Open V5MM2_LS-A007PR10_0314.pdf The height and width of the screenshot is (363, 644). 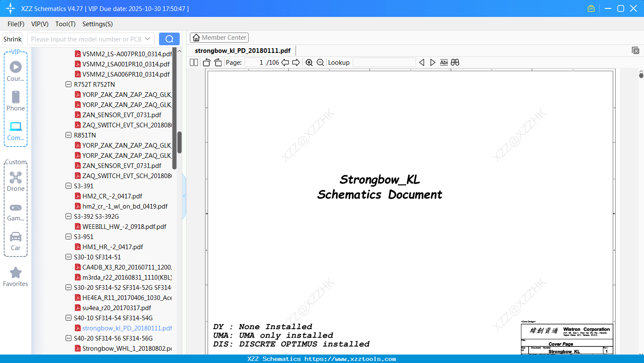point(127,54)
